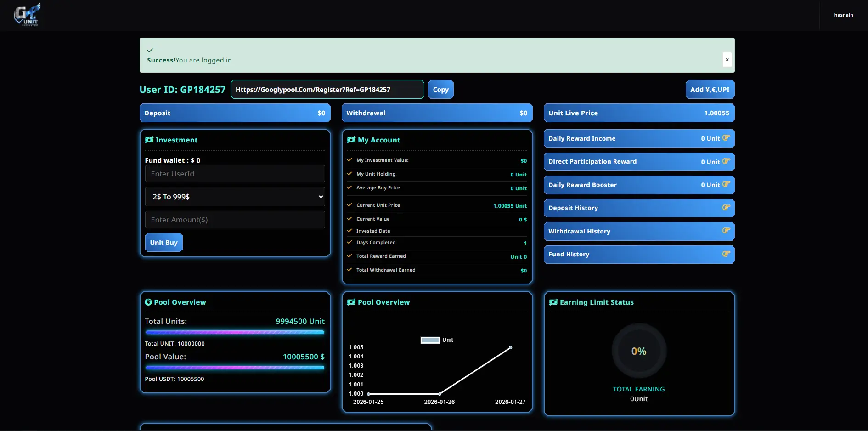The height and width of the screenshot is (431, 868).
Task: Click the money icon beside Investment heading
Action: 149,140
